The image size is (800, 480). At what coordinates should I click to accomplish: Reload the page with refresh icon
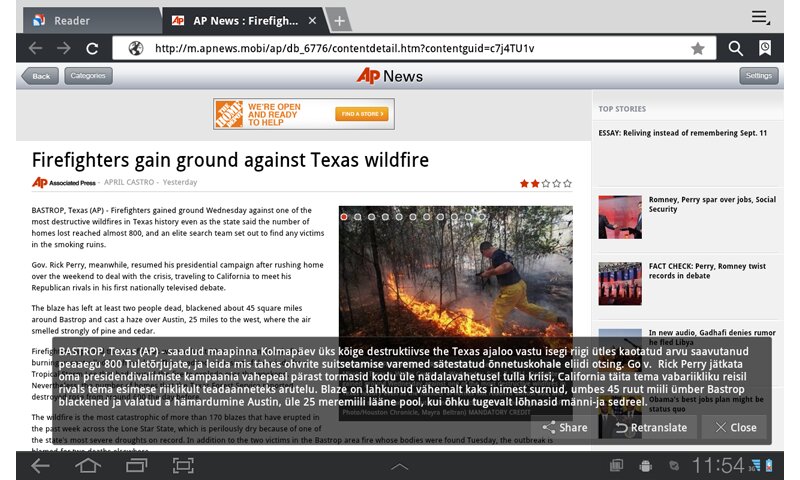tap(92, 48)
